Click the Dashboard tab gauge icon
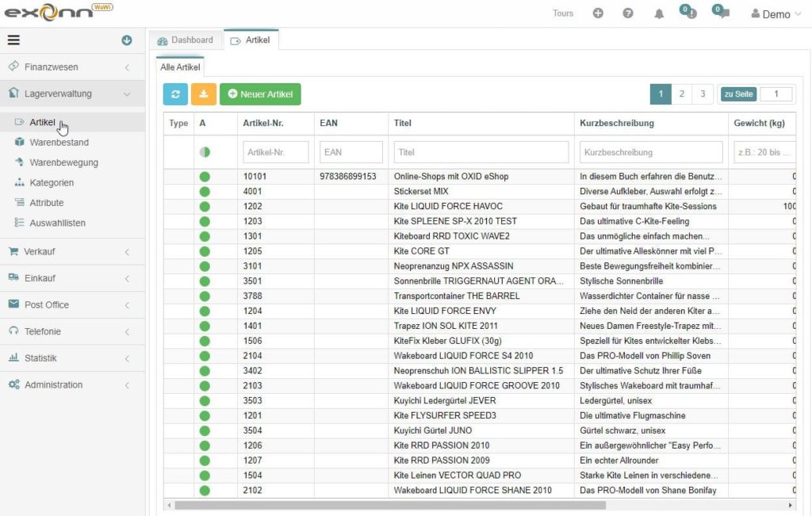Screen dimensions: 812x516 click(x=163, y=41)
